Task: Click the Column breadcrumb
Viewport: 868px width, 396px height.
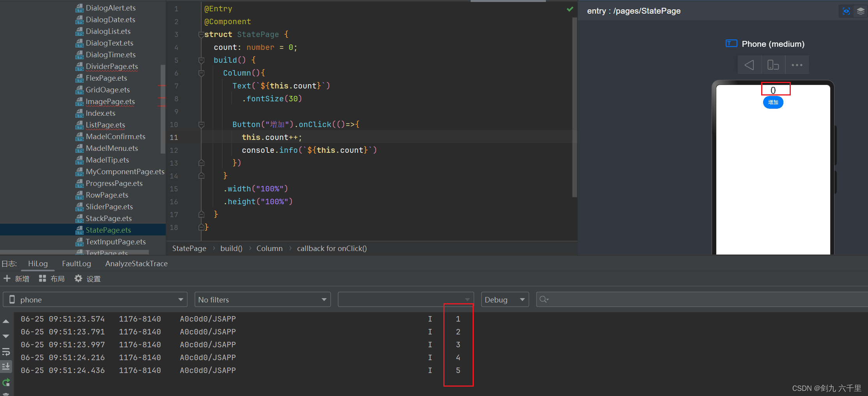Action: click(269, 248)
